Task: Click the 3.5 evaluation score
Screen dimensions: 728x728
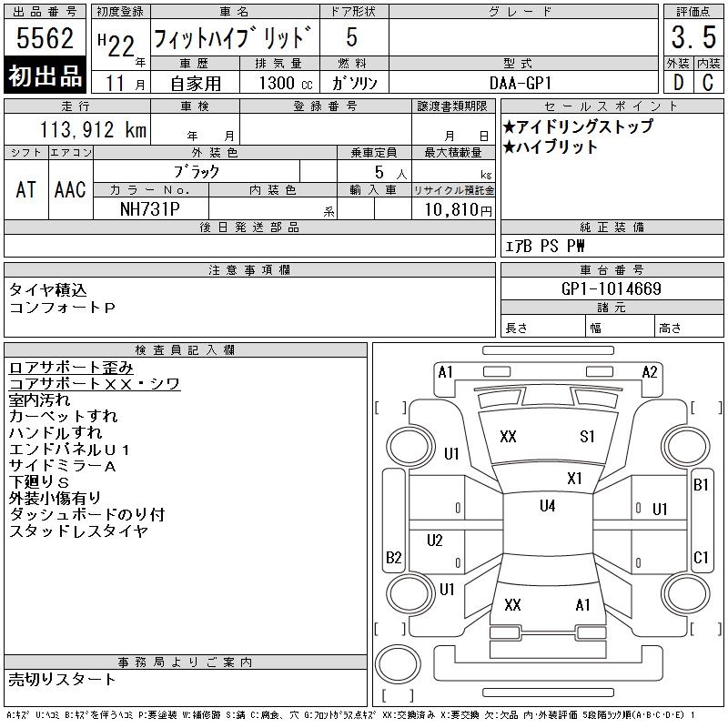Action: click(693, 37)
